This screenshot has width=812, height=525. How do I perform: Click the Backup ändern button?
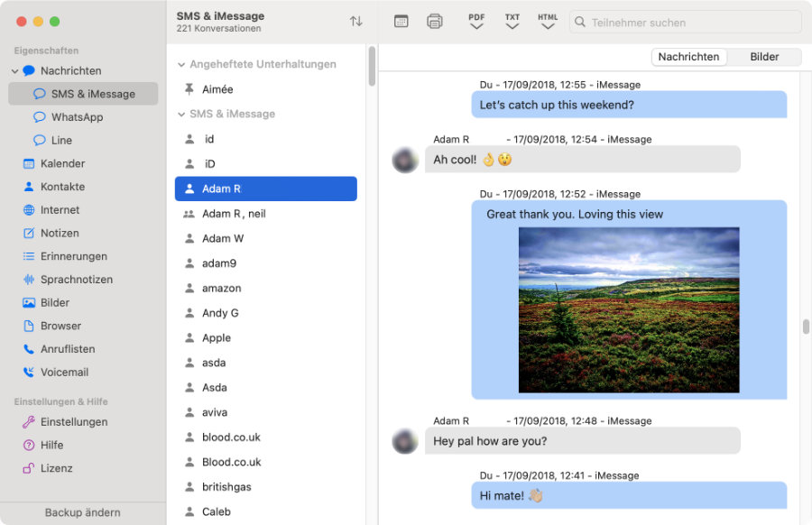point(83,512)
